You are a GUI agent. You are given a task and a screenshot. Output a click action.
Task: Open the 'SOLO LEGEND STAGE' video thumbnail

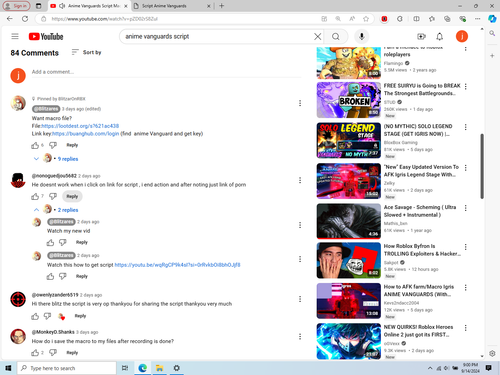[349, 140]
